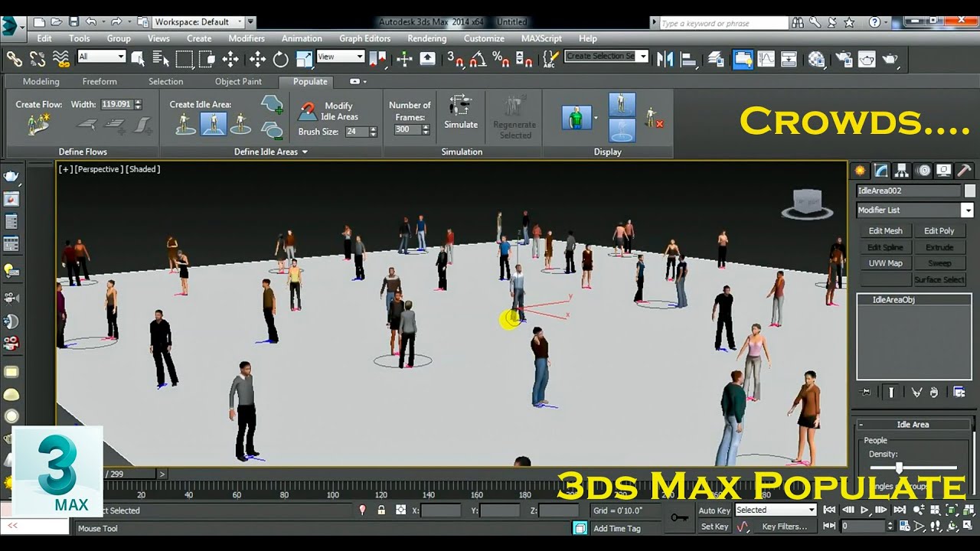Toggle Window/Crossing selection mode
The height and width of the screenshot is (551, 980).
click(x=207, y=58)
